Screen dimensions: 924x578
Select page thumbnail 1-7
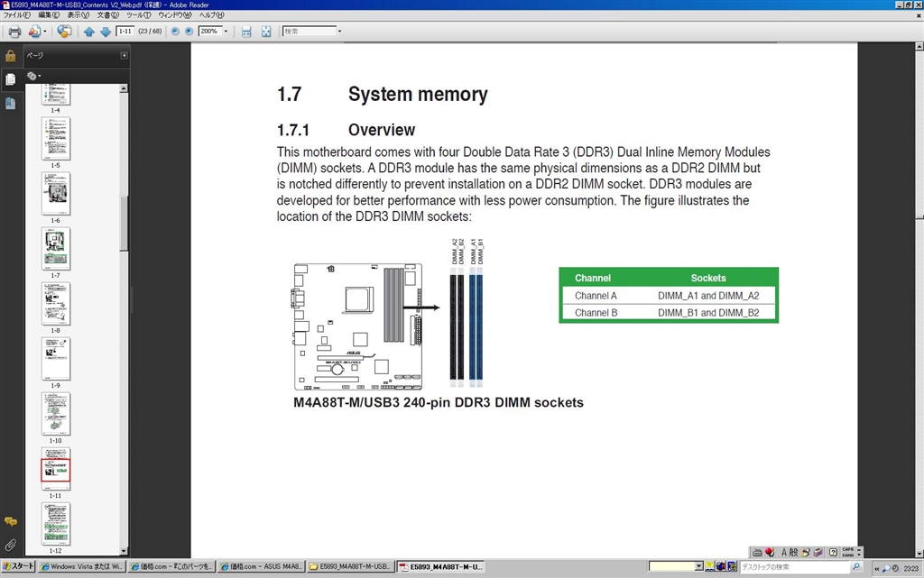(x=55, y=248)
